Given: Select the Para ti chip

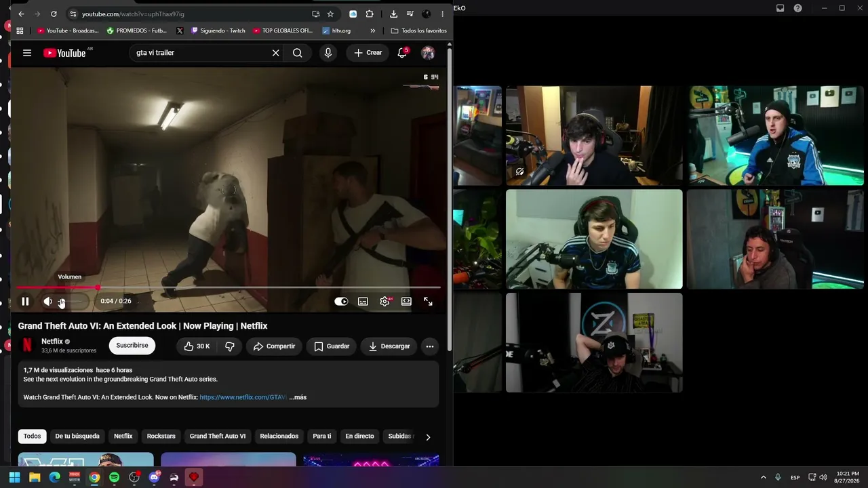Looking at the screenshot, I should (322, 436).
